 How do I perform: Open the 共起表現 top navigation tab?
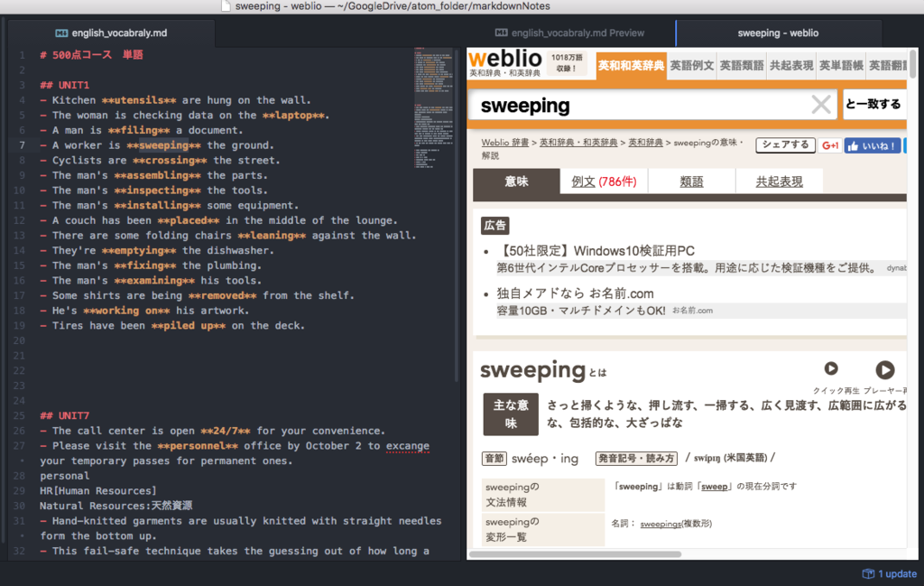coord(790,65)
